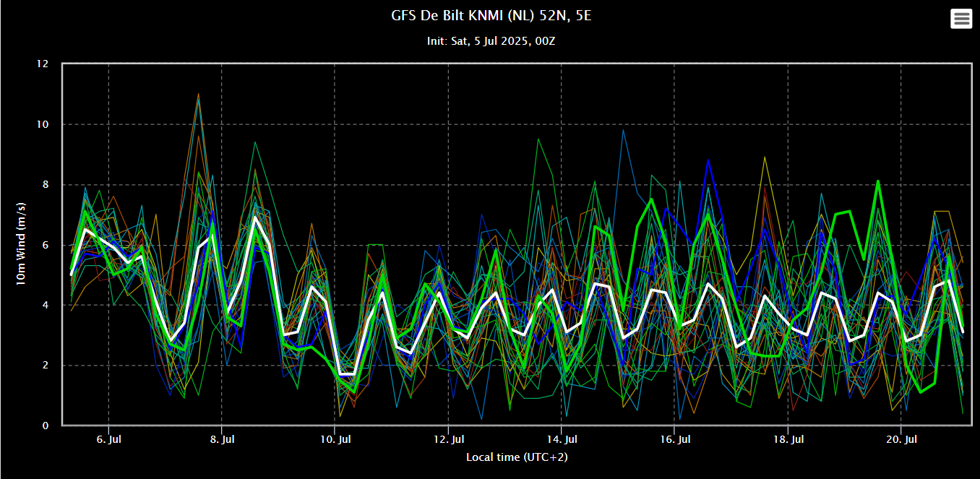Click the 18. Jul x-axis date label
980x479 pixels.
coord(788,439)
